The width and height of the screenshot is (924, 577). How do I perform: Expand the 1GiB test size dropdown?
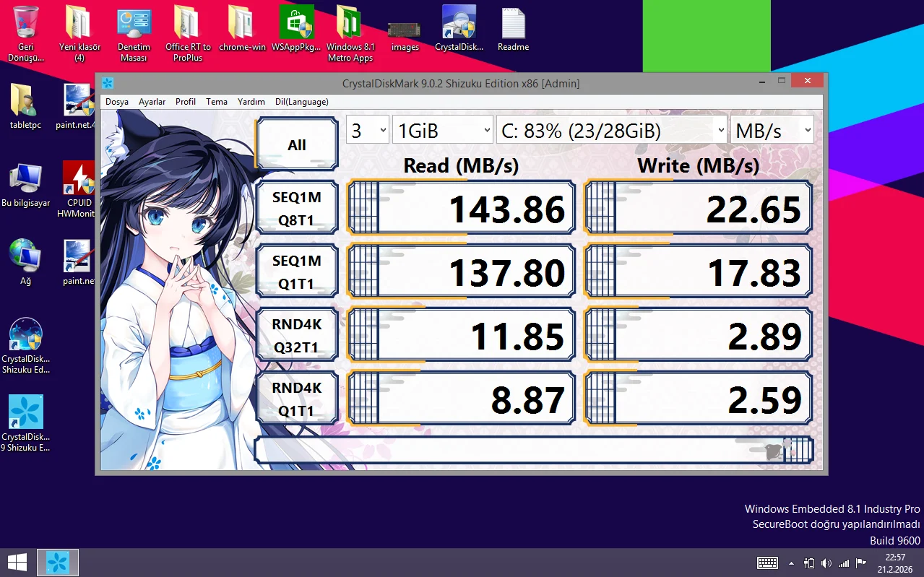pos(443,131)
